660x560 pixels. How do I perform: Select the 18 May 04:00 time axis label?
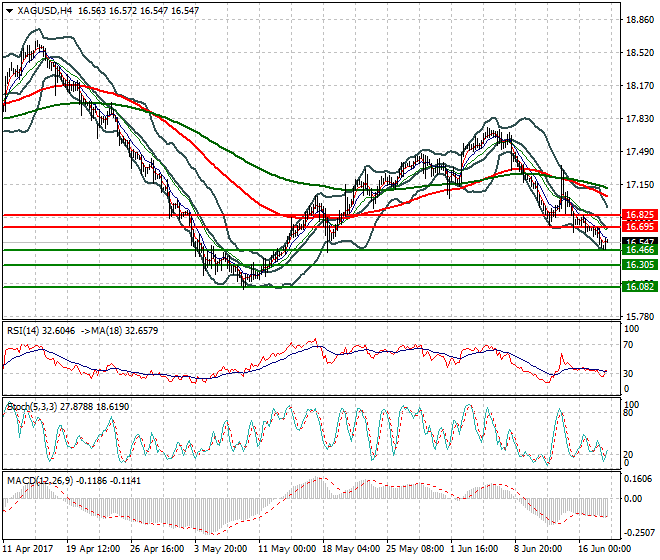point(351,549)
